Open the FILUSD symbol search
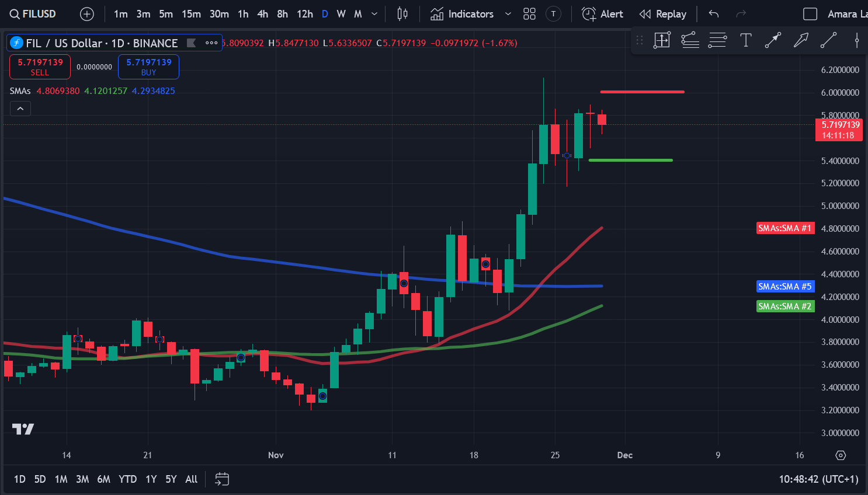The height and width of the screenshot is (495, 868). coord(33,14)
